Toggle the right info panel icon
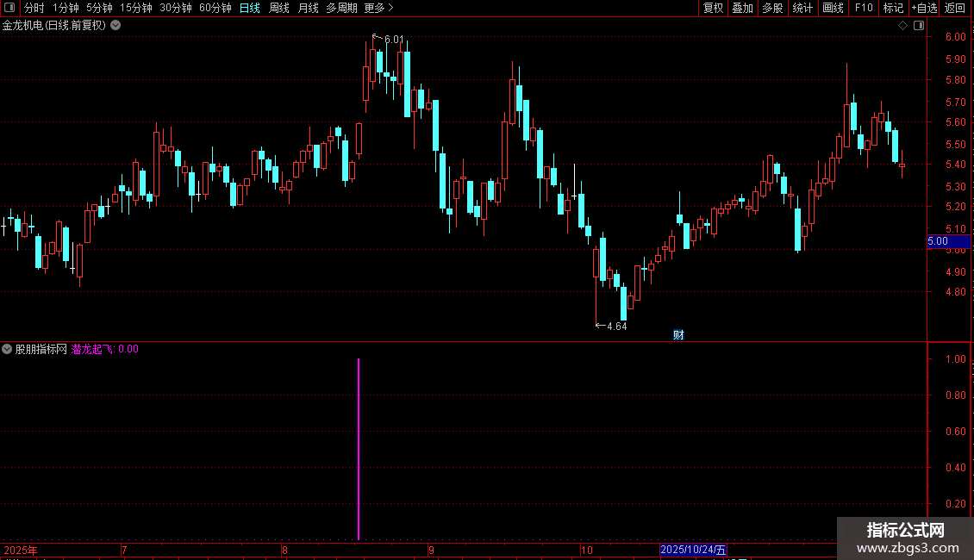The height and width of the screenshot is (560, 974). [919, 26]
